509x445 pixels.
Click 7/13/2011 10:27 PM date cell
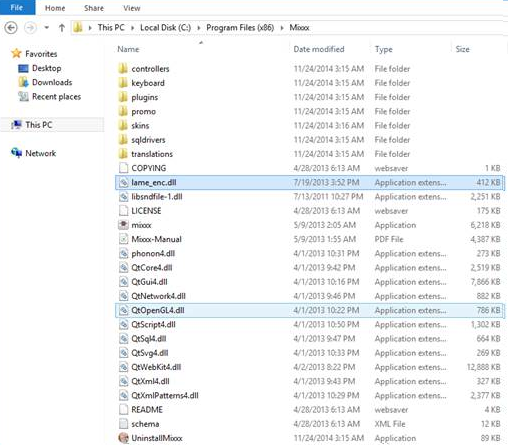click(x=328, y=197)
